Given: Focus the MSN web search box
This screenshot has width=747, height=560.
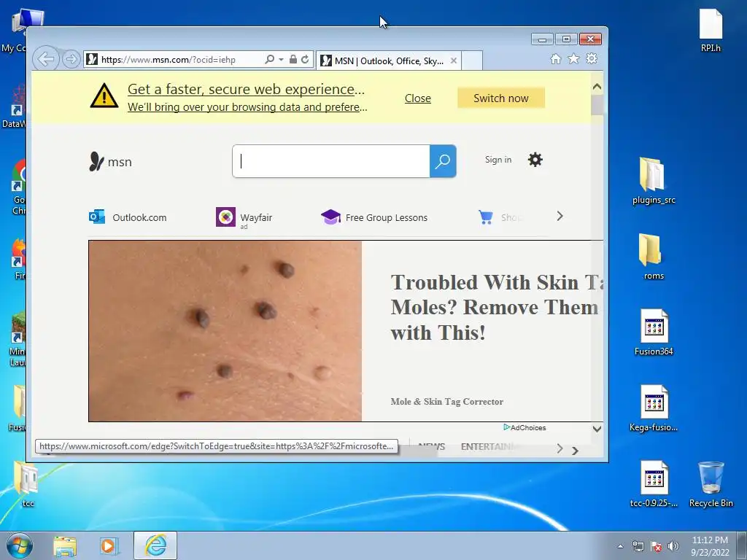Looking at the screenshot, I should [x=331, y=161].
